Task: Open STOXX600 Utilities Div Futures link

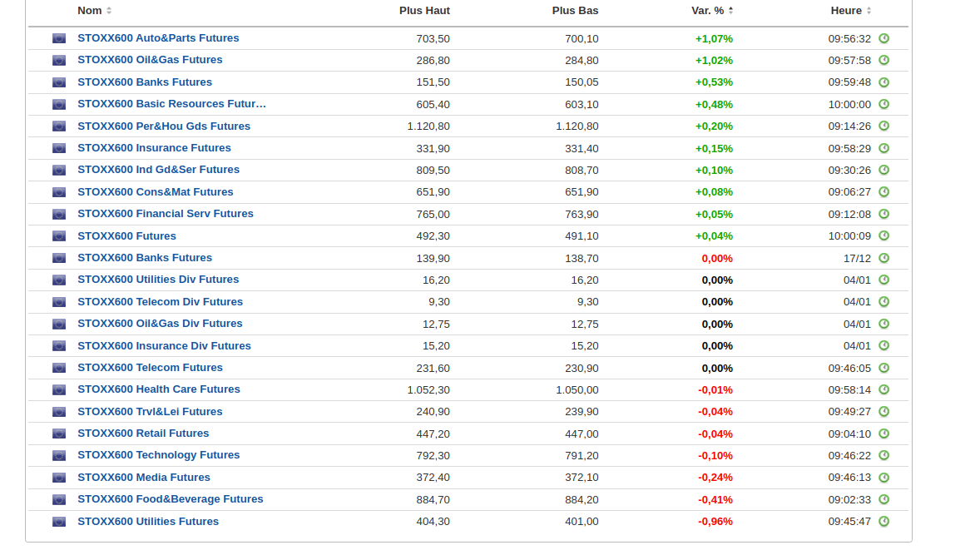Action: tap(158, 280)
